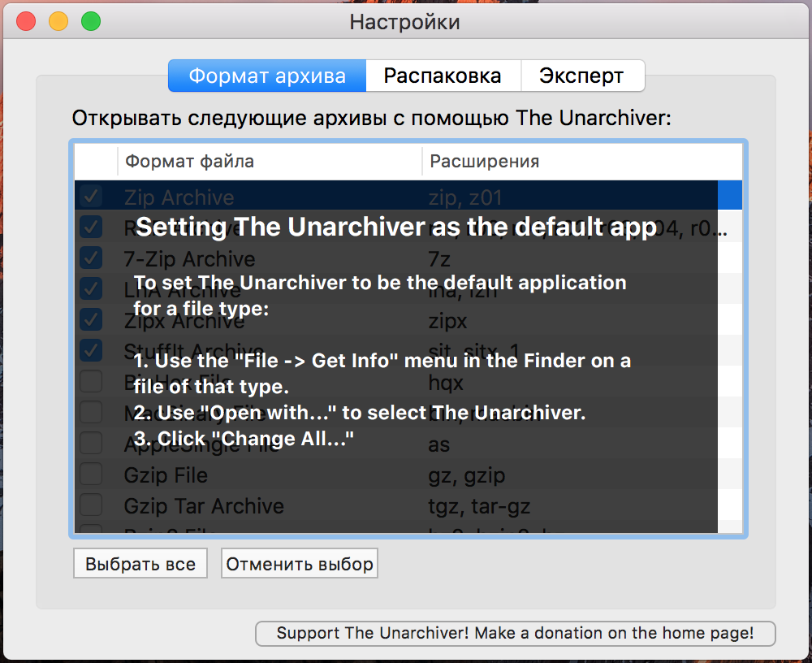Open the Эксперт tab
812x663 pixels.
point(581,76)
